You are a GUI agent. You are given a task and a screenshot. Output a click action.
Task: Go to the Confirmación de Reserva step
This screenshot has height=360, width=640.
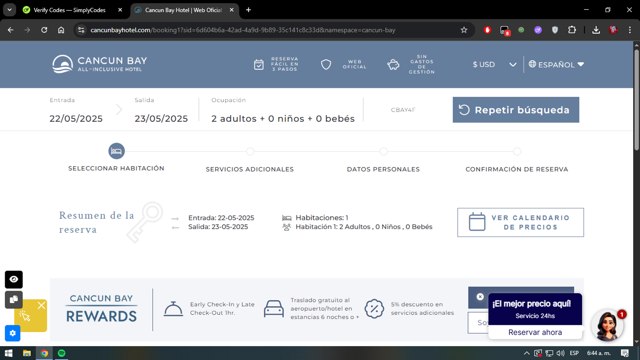point(517,169)
